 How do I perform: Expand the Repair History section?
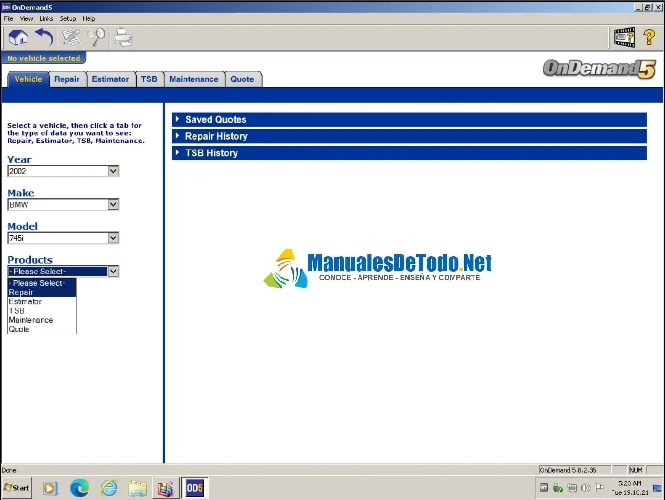(216, 136)
